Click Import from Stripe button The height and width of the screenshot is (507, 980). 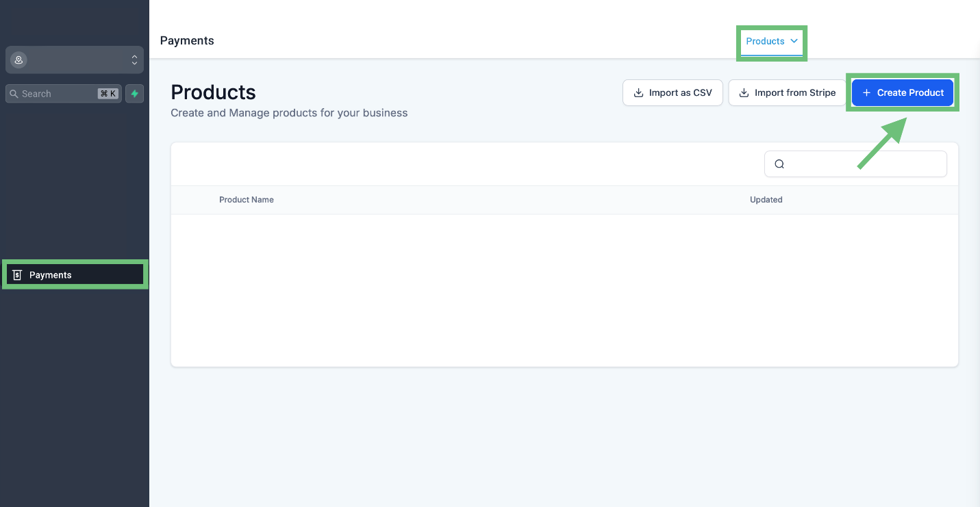click(787, 92)
